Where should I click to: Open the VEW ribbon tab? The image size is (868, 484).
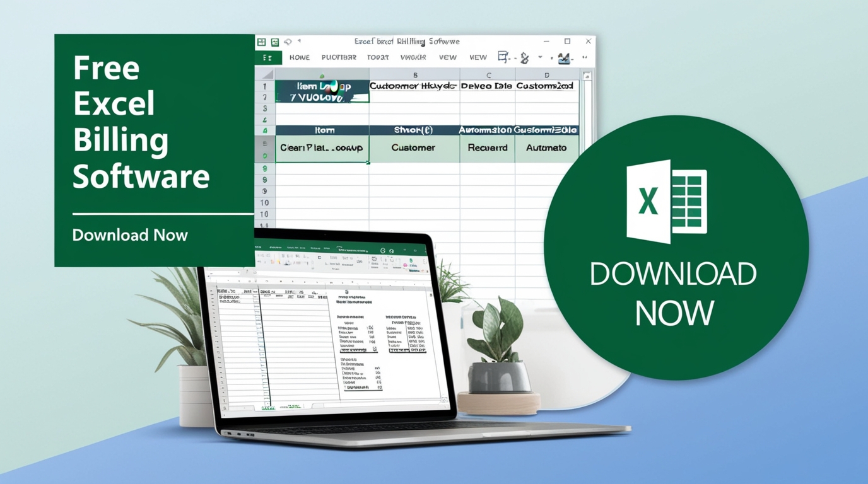(448, 57)
